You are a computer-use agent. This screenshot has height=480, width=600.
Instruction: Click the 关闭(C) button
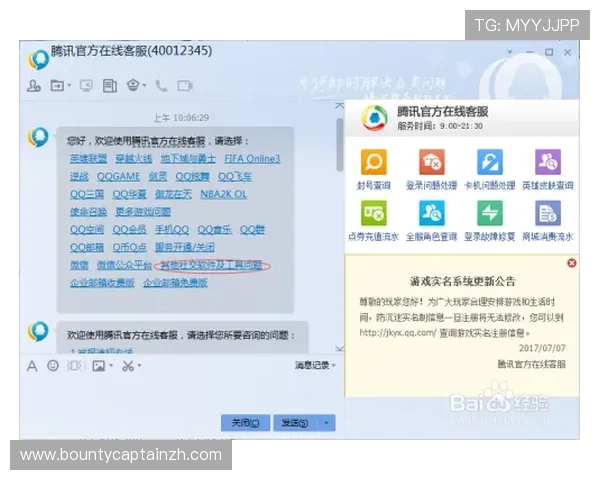(x=245, y=423)
